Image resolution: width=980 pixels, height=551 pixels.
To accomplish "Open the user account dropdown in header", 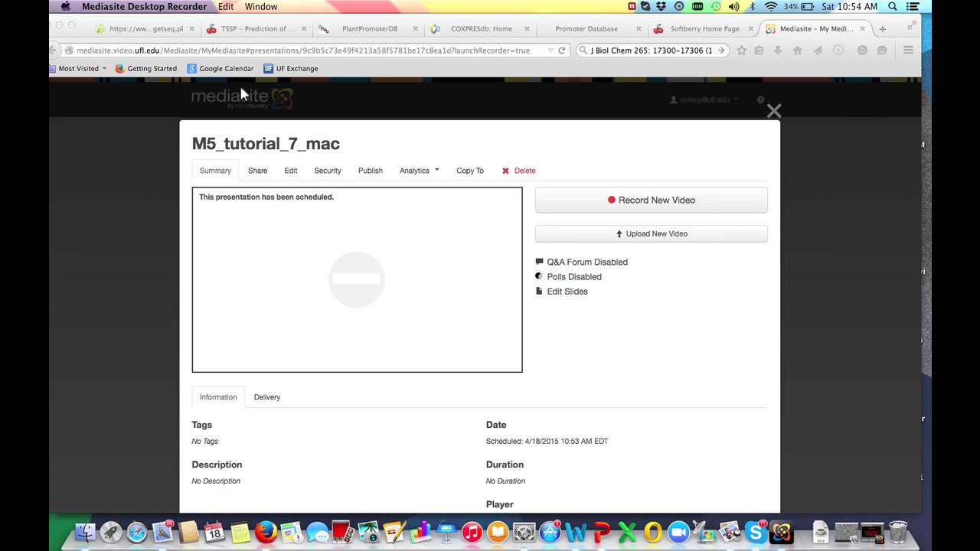I will click(x=704, y=99).
